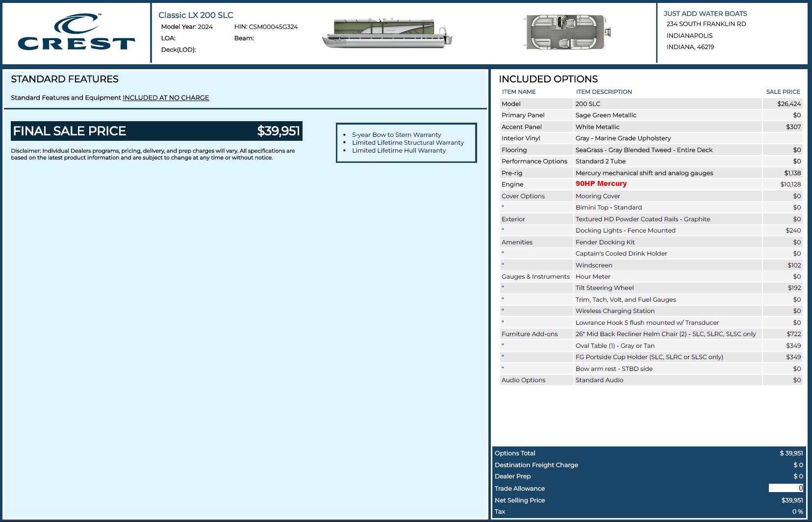Screen dimensions: 812x522
Task: Click Trim, Tach, Volt, and Fuel Gauges
Action: [x=626, y=300]
